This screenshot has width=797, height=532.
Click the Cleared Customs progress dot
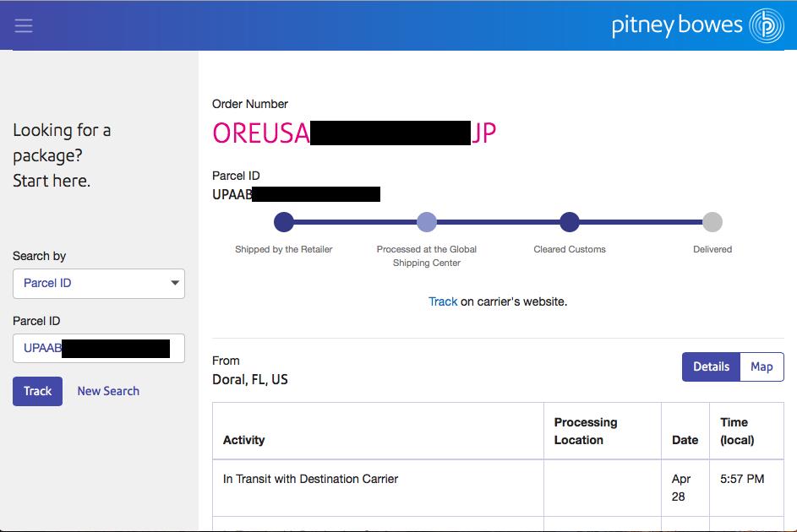(570, 222)
